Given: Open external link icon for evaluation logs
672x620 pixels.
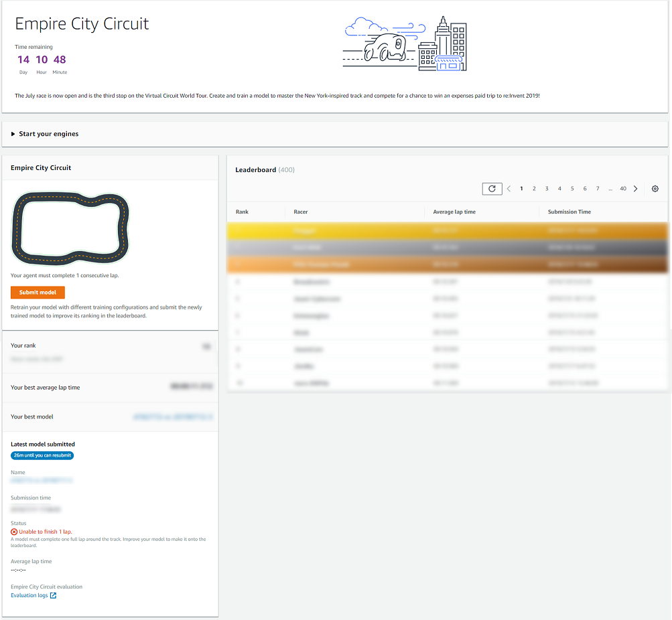Looking at the screenshot, I should [54, 595].
